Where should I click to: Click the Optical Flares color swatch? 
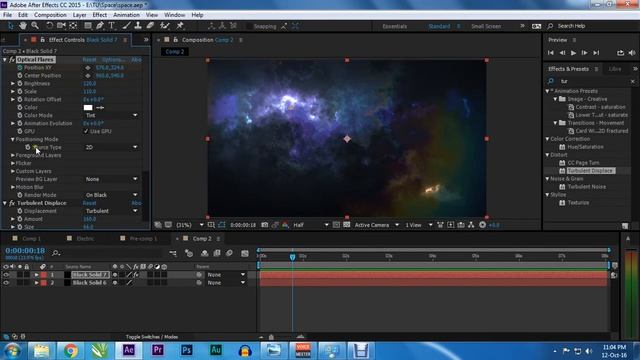(x=88, y=107)
